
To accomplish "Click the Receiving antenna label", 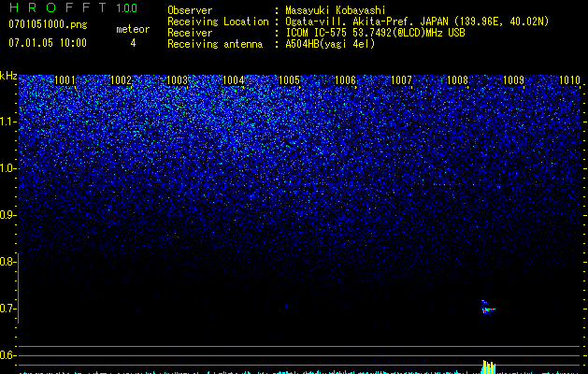I will (215, 44).
